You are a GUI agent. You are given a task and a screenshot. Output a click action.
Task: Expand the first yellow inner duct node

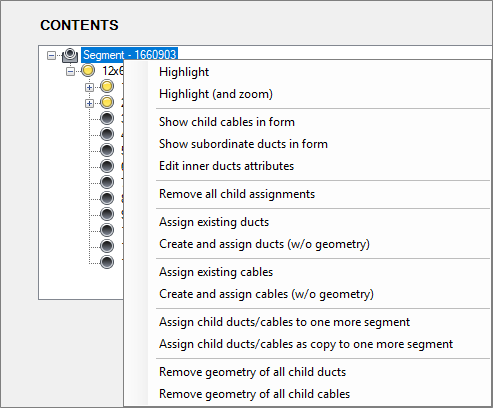click(x=89, y=87)
